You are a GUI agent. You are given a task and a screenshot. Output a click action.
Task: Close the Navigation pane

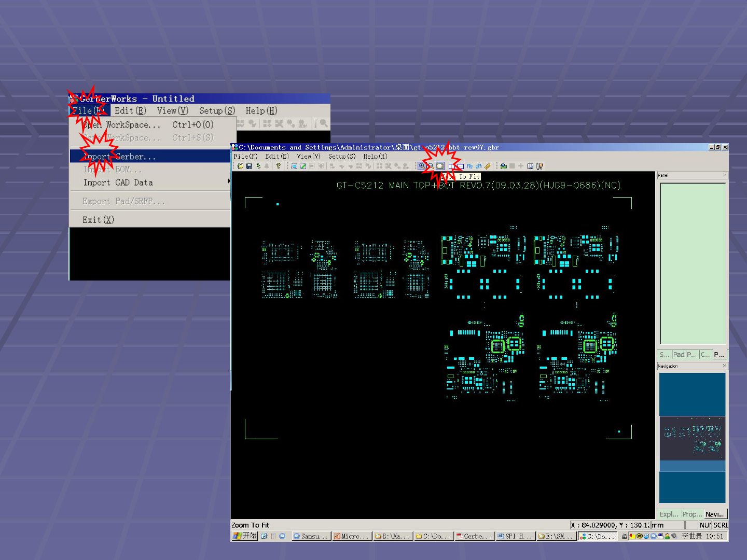[725, 366]
